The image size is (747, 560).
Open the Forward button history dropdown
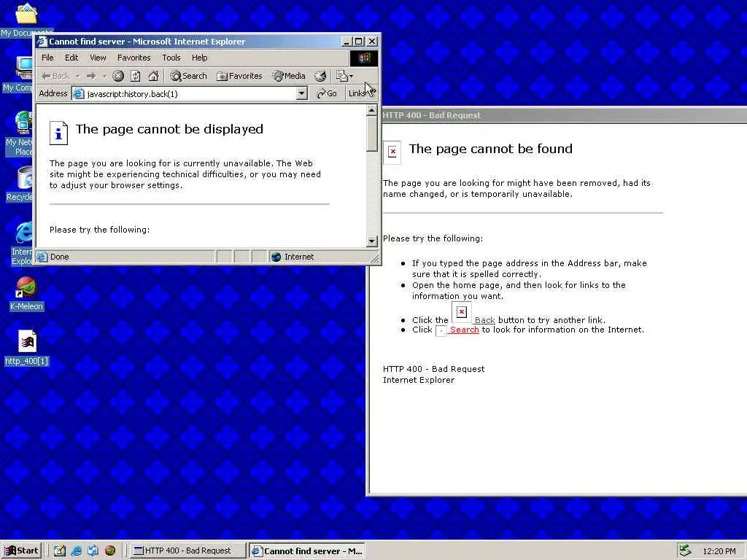click(104, 76)
